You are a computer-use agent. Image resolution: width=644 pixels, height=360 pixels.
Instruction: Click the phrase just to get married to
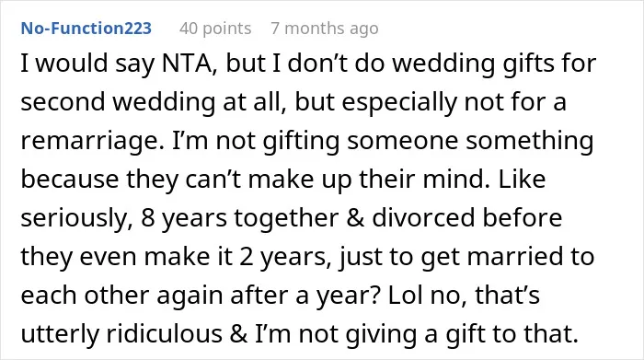click(466, 257)
